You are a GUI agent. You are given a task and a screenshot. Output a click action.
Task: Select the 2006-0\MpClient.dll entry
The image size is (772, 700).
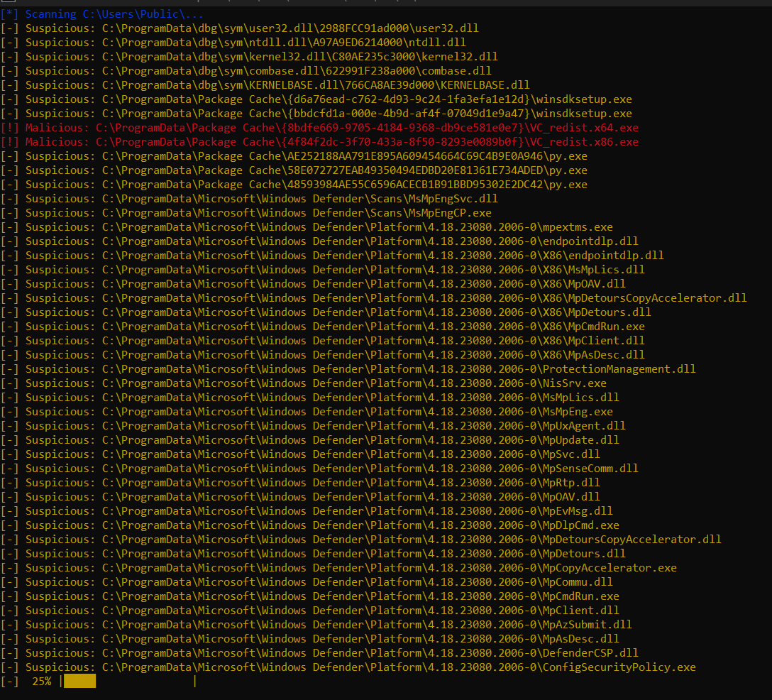click(309, 611)
